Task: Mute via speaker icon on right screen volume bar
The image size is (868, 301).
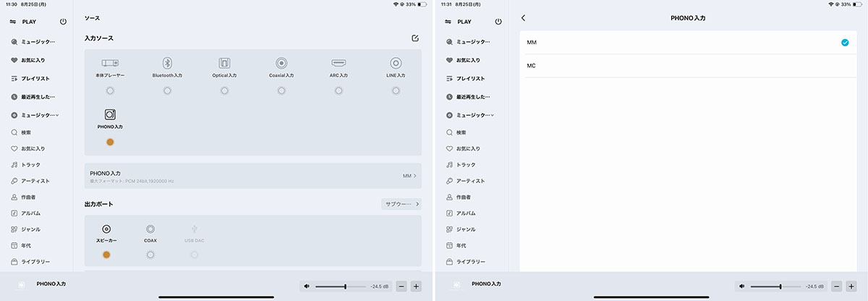Action: coord(742,287)
